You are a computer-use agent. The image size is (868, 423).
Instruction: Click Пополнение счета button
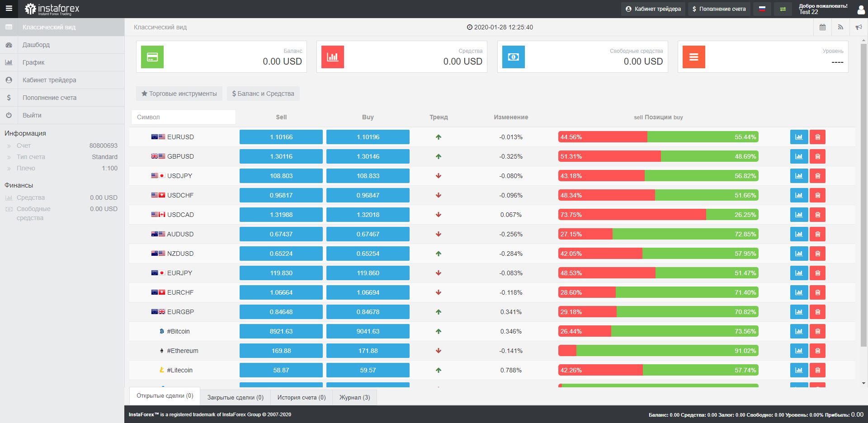719,9
